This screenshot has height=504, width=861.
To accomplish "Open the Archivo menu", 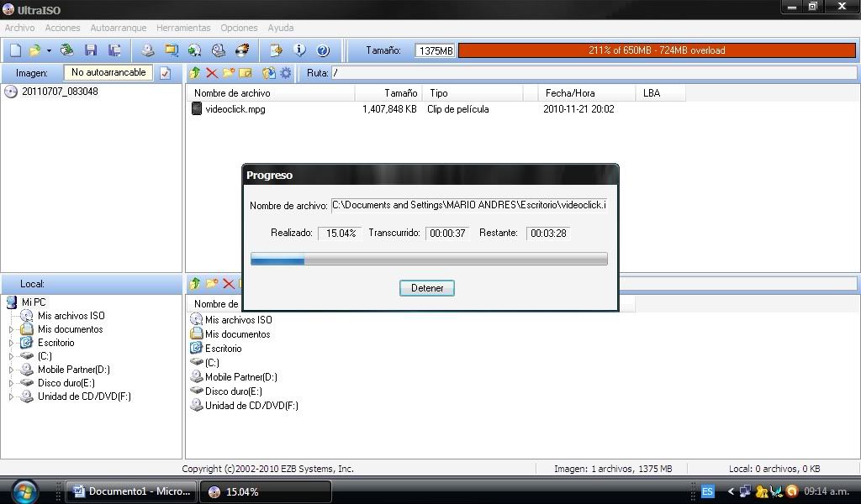I will coord(20,28).
